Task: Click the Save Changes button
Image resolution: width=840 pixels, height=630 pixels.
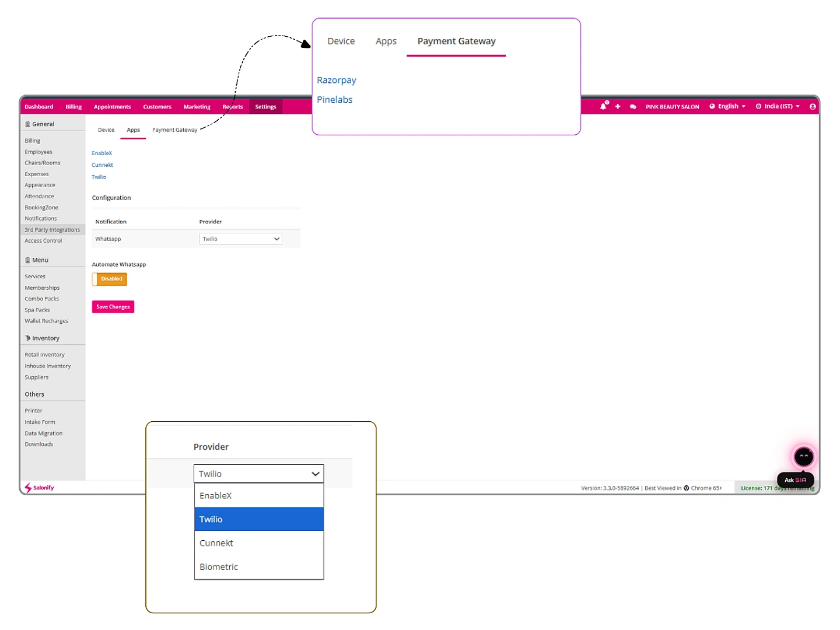Action: [113, 307]
